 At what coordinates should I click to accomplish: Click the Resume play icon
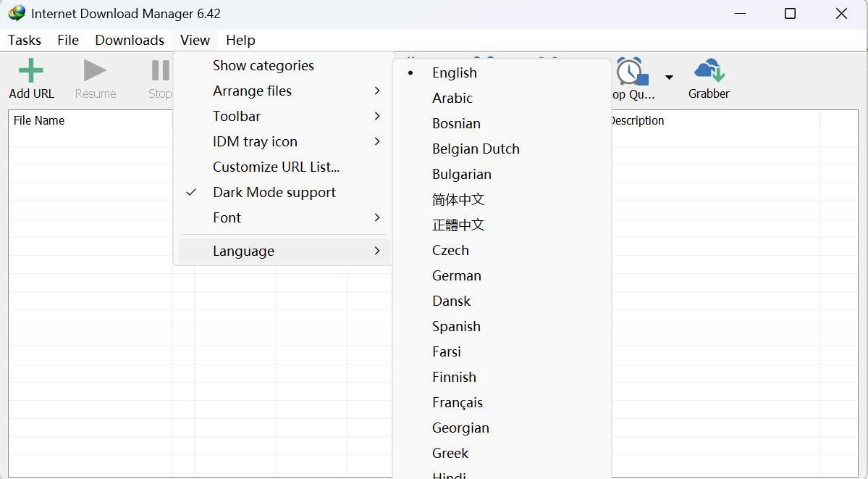[x=95, y=71]
